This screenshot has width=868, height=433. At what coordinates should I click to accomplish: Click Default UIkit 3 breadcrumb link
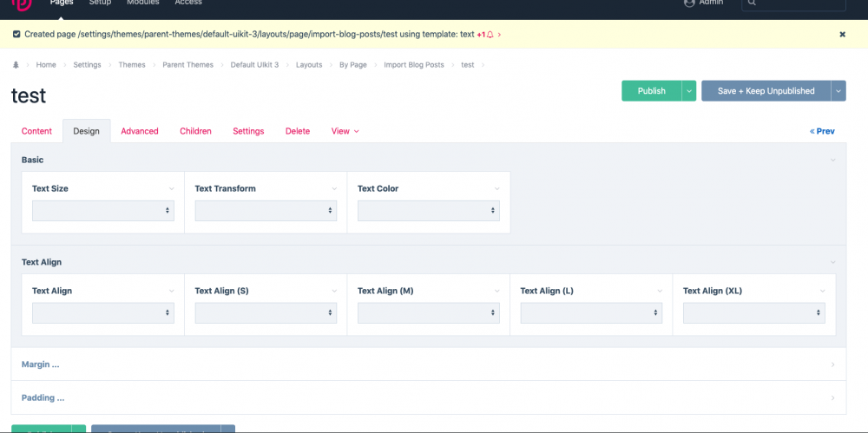pyautogui.click(x=254, y=65)
